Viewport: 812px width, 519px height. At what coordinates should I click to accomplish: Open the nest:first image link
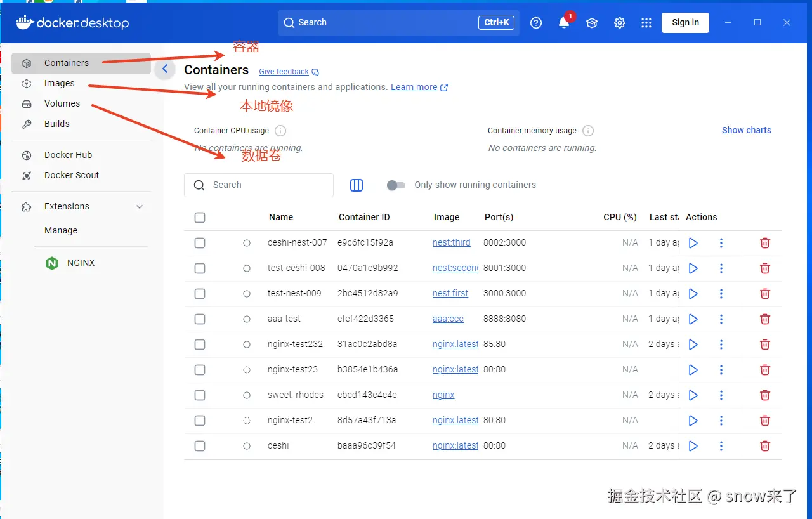[x=450, y=294]
